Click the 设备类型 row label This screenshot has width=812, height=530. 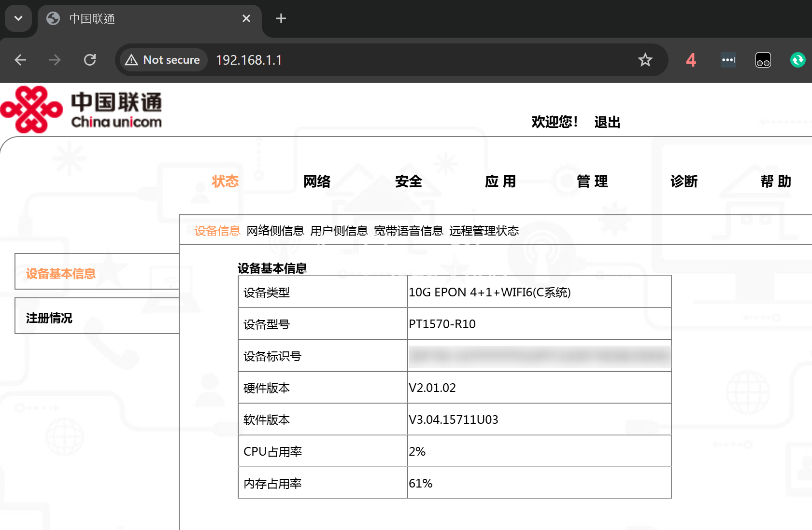point(267,293)
